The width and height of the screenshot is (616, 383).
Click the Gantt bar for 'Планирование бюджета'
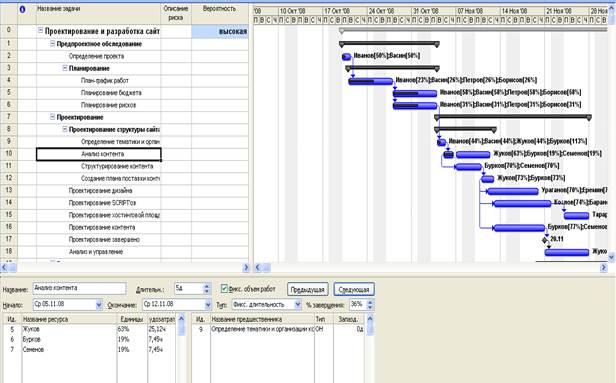pos(415,93)
